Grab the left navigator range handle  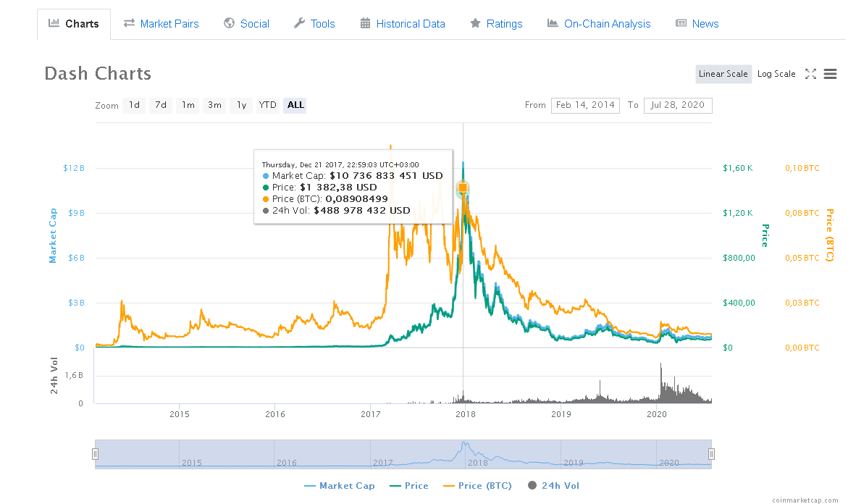point(95,454)
